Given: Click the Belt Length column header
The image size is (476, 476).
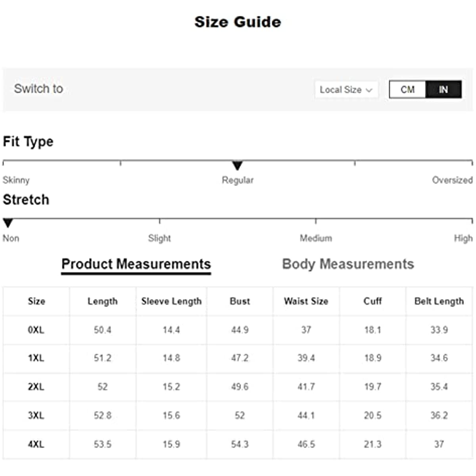Looking at the screenshot, I should point(439,301).
